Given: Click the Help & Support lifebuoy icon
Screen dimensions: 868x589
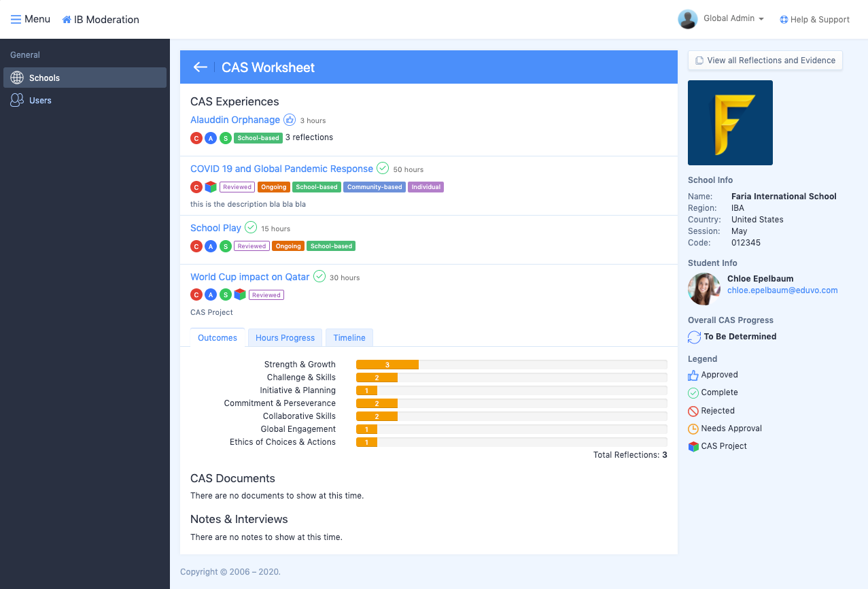Looking at the screenshot, I should tap(784, 20).
